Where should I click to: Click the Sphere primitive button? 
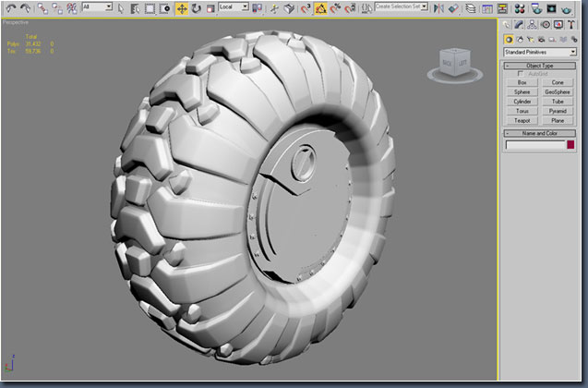coord(522,92)
